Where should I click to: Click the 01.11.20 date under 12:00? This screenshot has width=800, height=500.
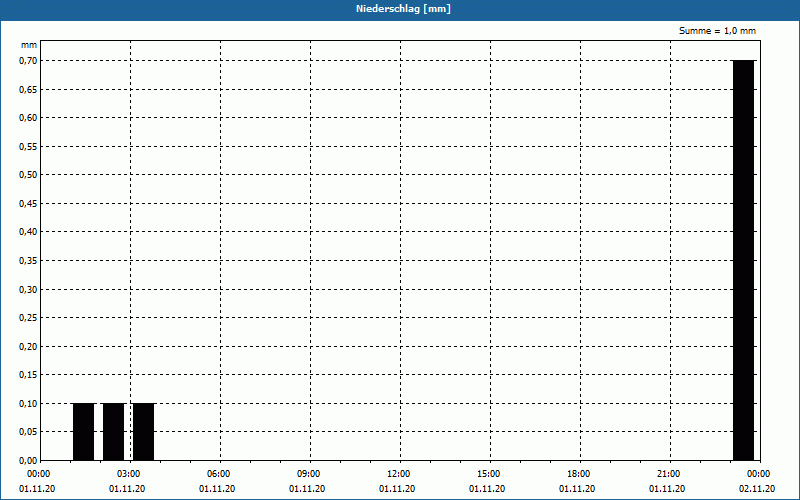[x=397, y=489]
